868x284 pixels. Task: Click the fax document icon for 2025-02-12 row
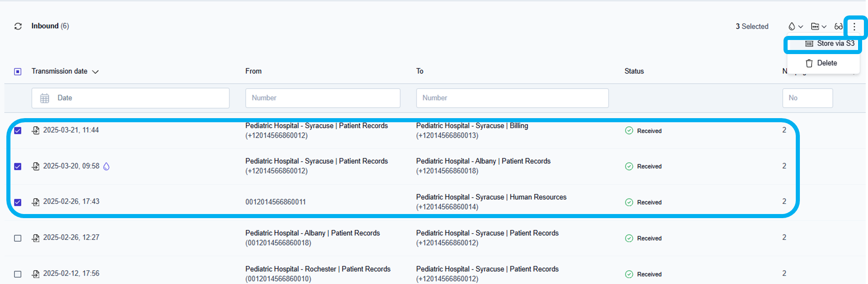35,274
